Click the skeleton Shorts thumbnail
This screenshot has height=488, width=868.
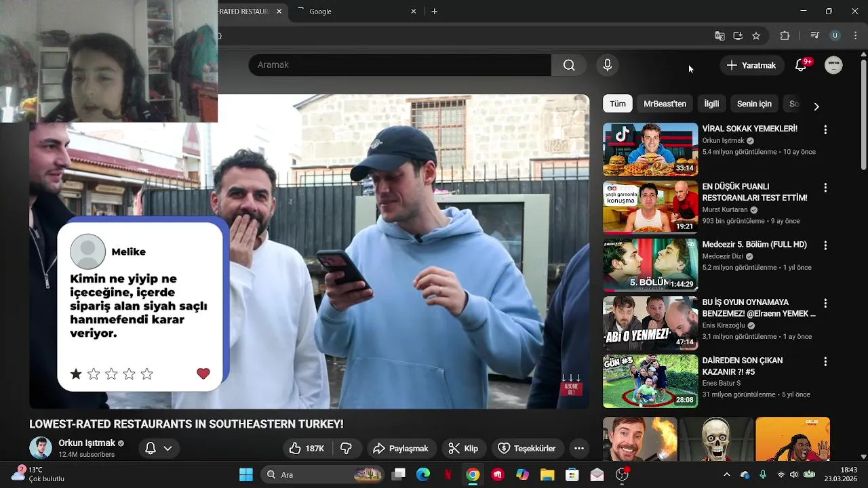coord(716,439)
